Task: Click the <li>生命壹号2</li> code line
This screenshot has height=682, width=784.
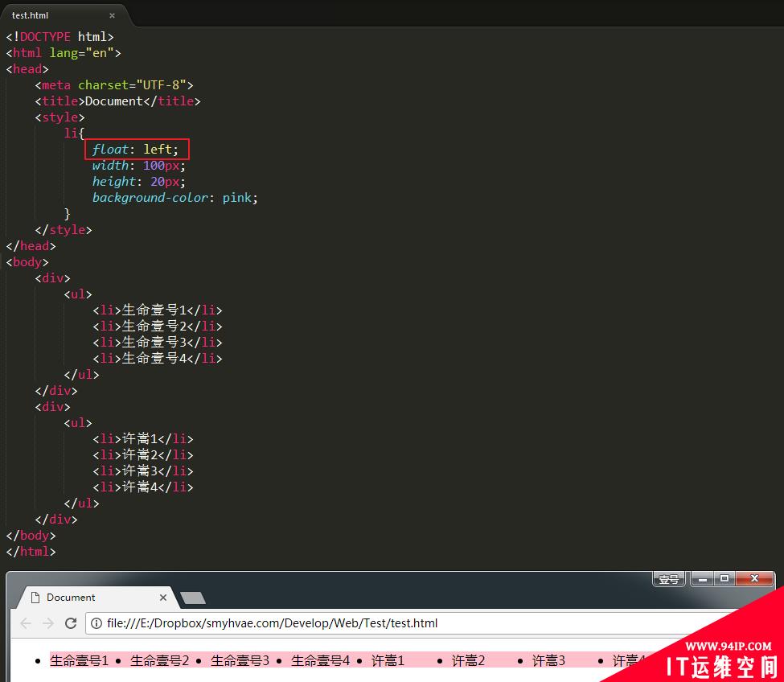Action: (x=158, y=326)
